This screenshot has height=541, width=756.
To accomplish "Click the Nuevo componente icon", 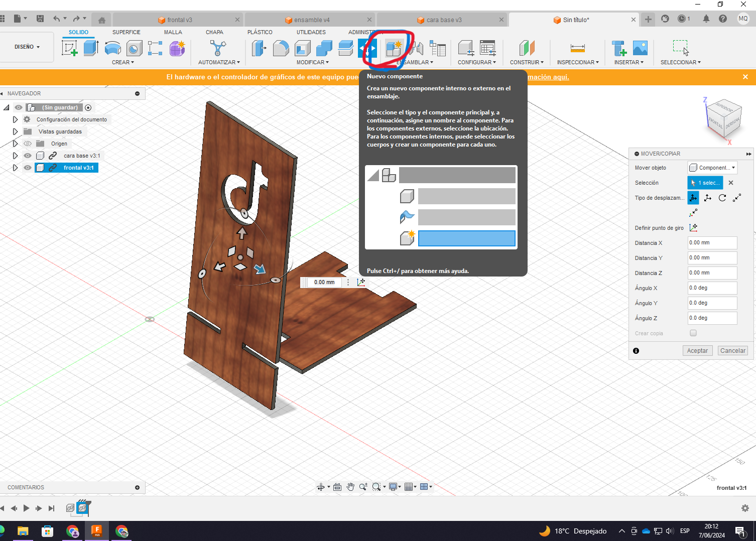I will pyautogui.click(x=394, y=49).
